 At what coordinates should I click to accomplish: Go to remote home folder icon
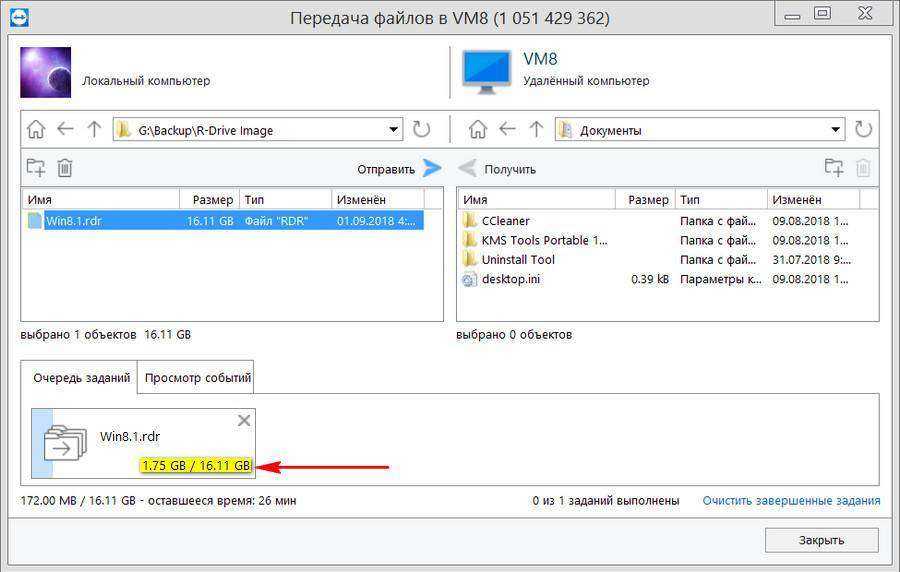(478, 129)
